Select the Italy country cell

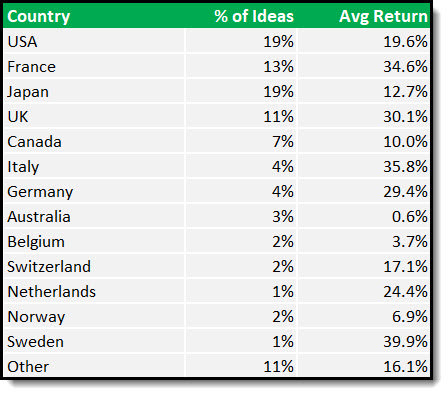94,166
